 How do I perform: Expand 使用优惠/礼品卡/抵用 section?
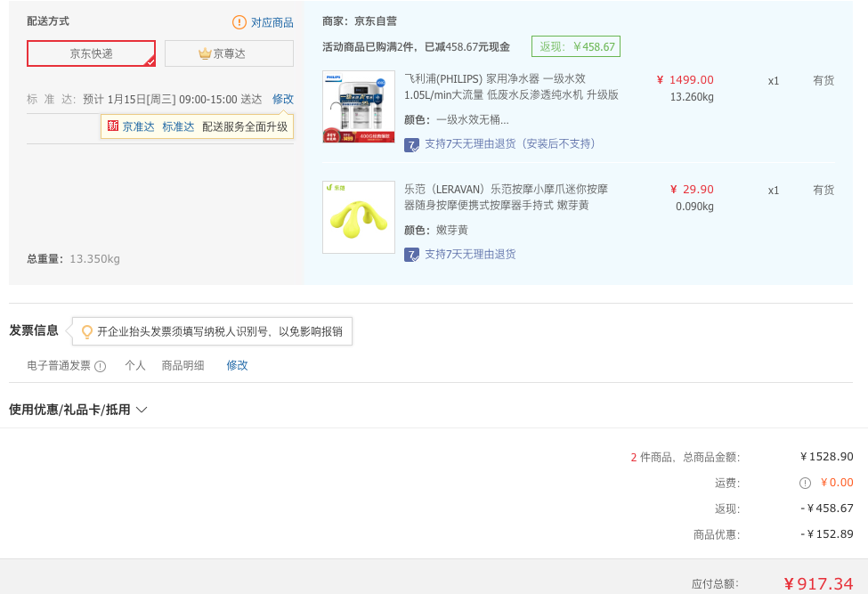[77, 410]
